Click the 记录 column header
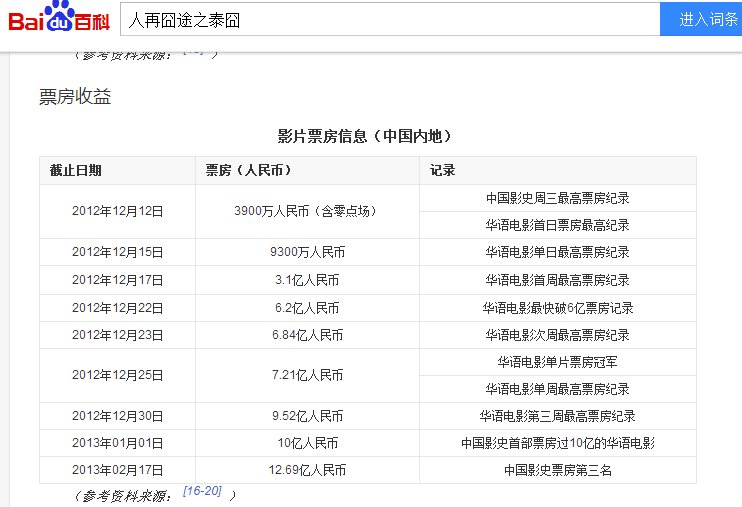This screenshot has width=742, height=507. point(443,170)
